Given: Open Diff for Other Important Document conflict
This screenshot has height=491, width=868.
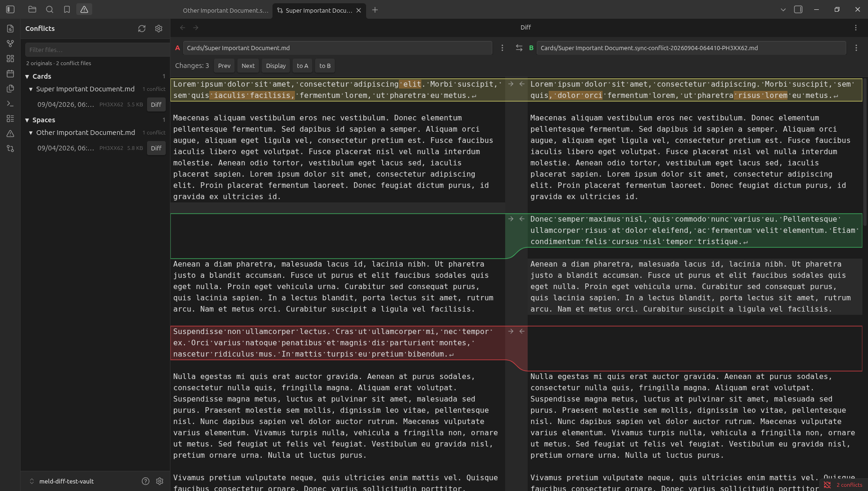Looking at the screenshot, I should [x=156, y=148].
